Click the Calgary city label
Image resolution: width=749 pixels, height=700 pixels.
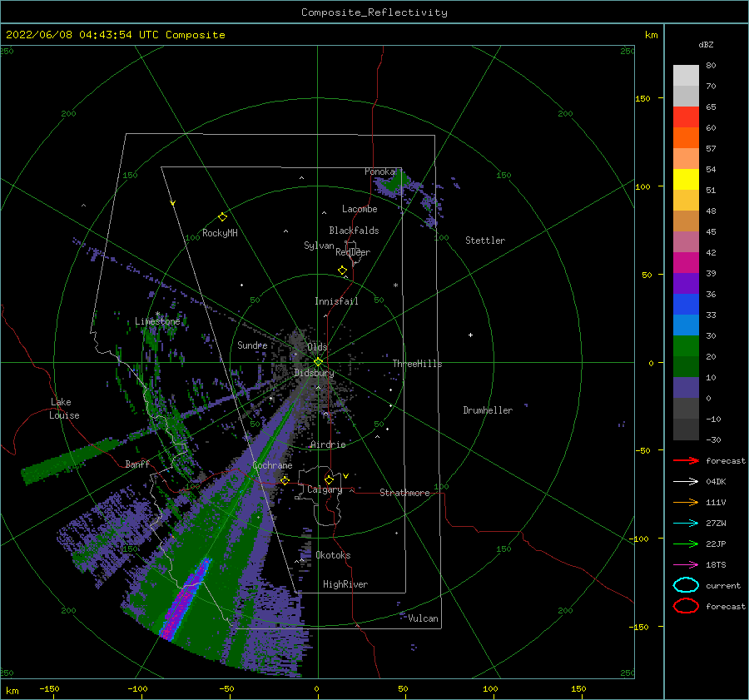point(325,489)
